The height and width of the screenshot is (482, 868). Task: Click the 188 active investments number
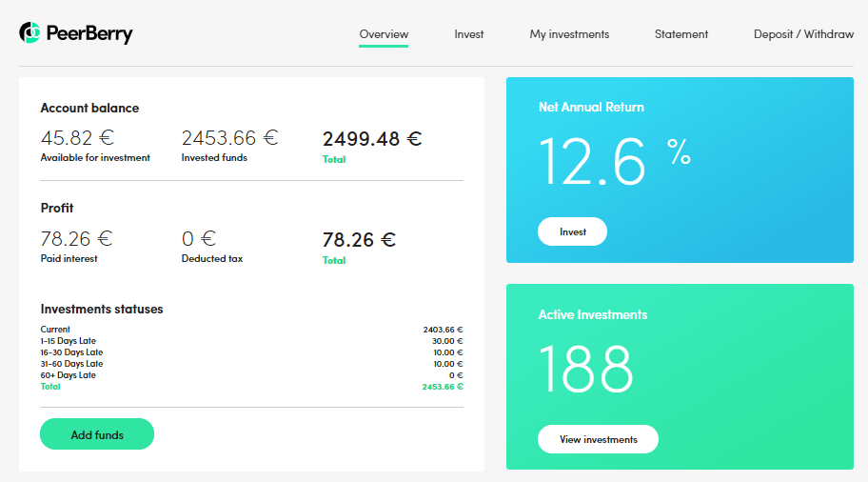pyautogui.click(x=586, y=369)
